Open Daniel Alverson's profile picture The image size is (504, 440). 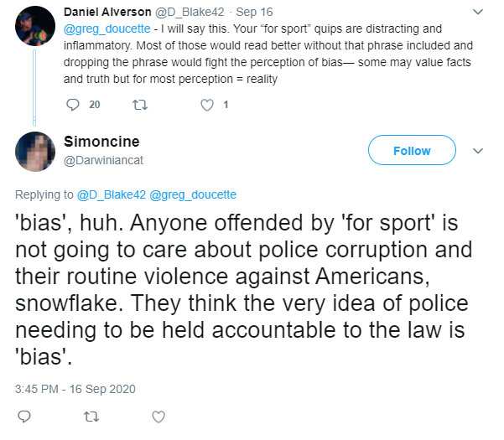35,26
